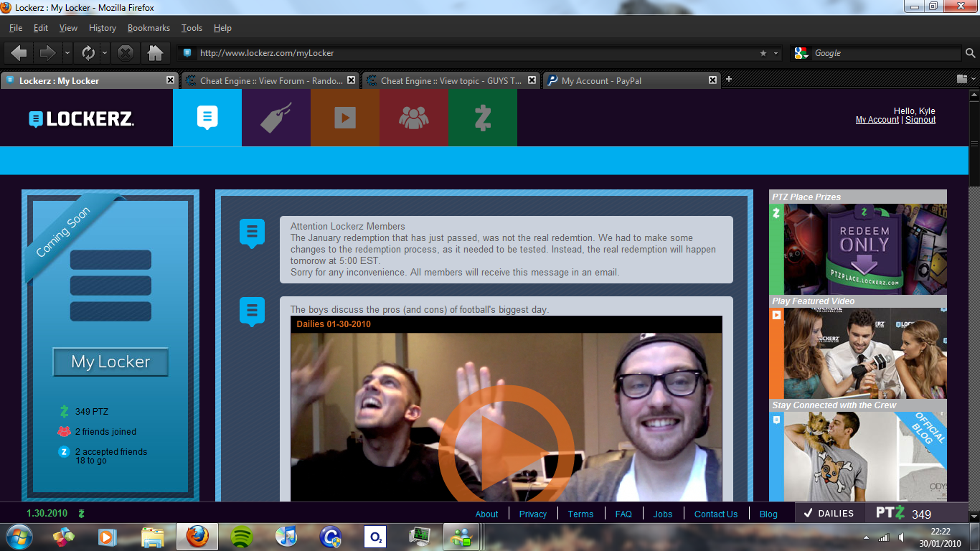Open the History menu
This screenshot has width=980, height=551.
[103, 28]
